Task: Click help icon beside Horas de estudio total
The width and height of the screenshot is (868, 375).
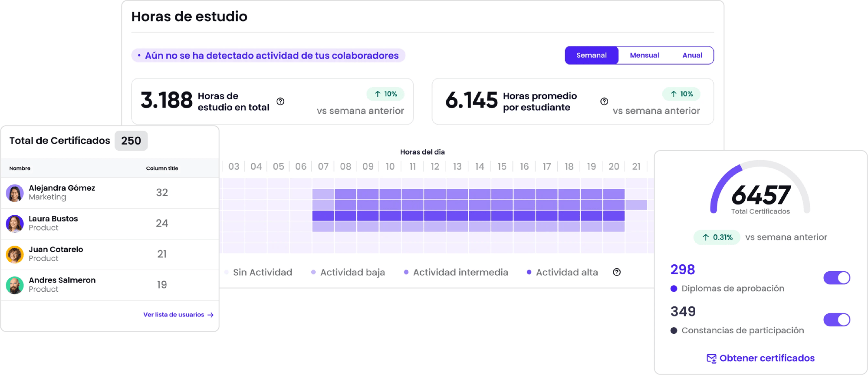Action: pos(280,102)
